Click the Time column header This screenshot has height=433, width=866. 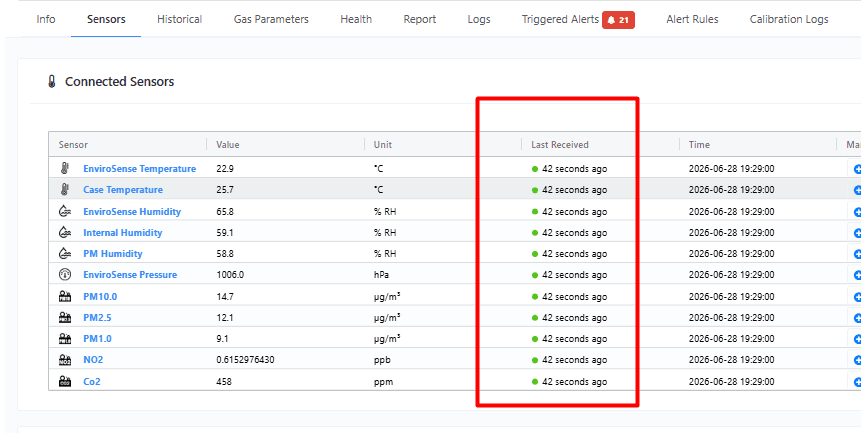tap(699, 145)
